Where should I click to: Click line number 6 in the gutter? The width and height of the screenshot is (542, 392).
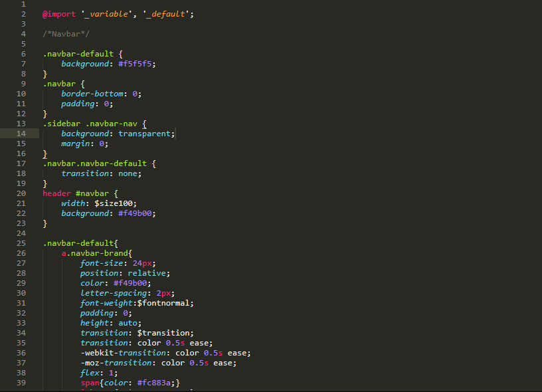click(x=23, y=54)
